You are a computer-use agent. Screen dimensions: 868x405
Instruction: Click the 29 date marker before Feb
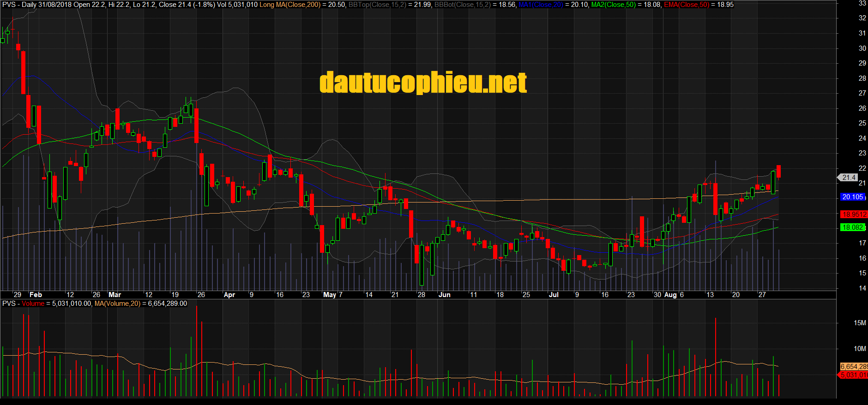(x=18, y=295)
